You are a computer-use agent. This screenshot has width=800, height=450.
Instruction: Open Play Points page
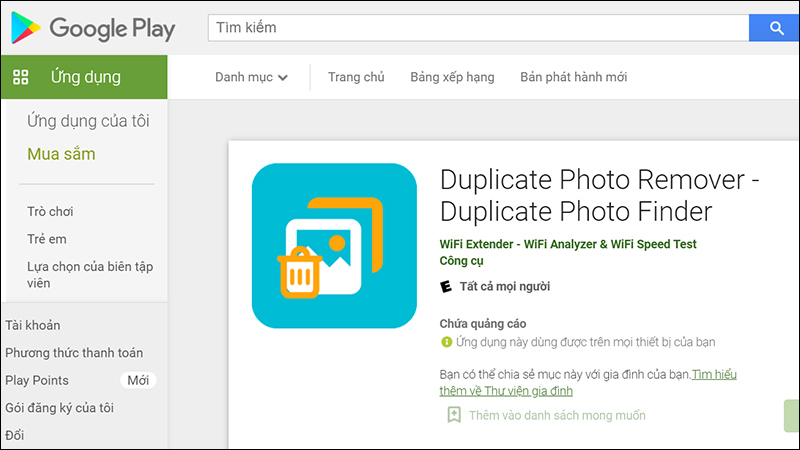[37, 380]
